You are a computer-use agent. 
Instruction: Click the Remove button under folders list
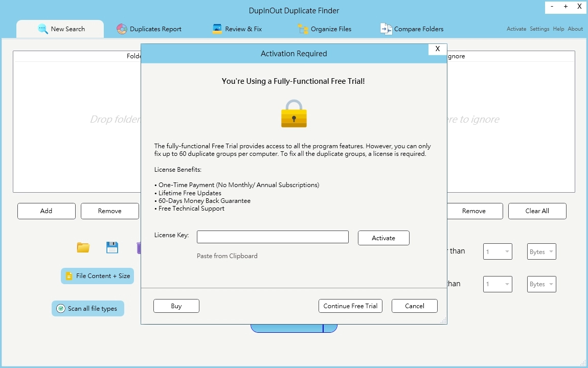point(110,211)
